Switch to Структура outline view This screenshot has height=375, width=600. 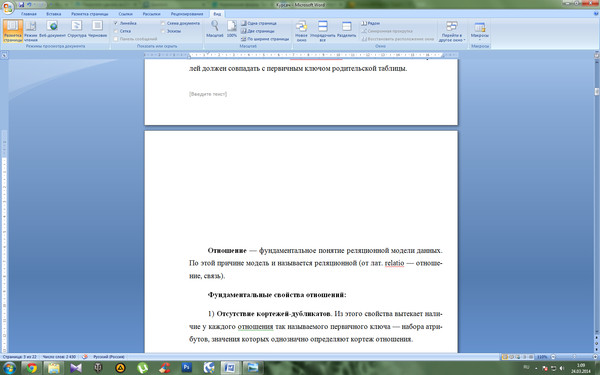pos(77,29)
